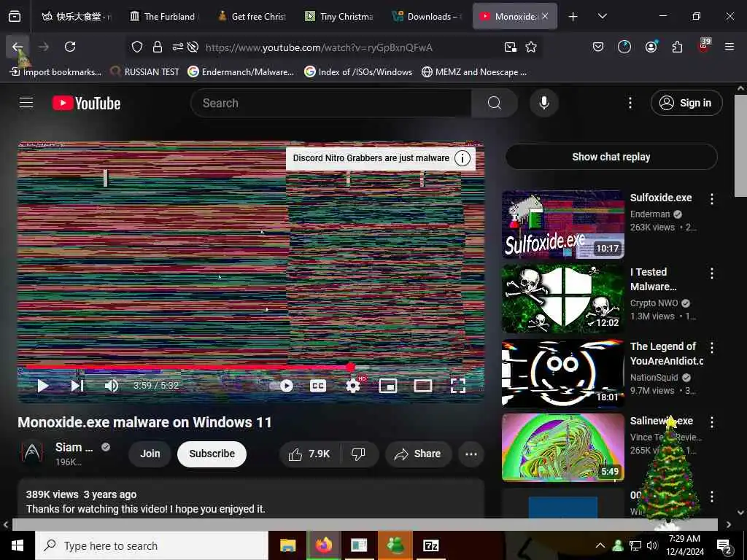
Task: Open YouTube settings three-dot menu
Action: 630,103
